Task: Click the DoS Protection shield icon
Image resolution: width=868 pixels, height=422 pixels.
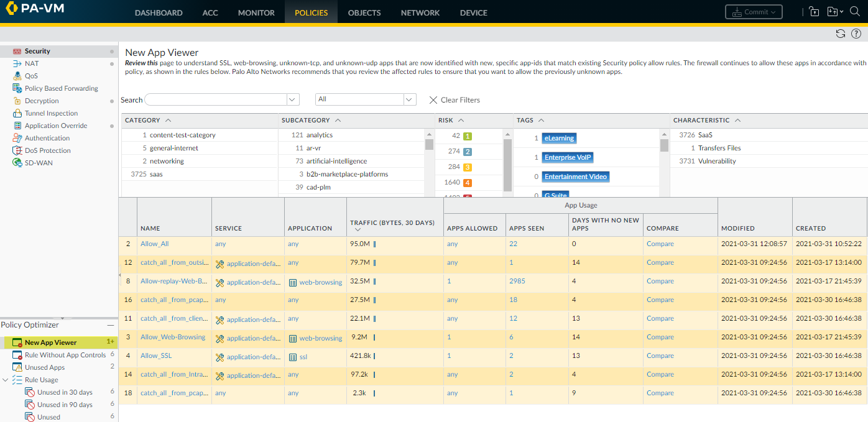Action: [x=17, y=150]
